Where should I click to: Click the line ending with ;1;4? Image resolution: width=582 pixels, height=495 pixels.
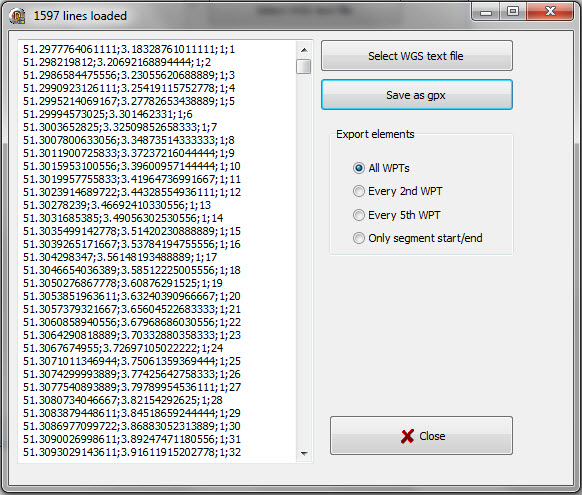coord(129,88)
